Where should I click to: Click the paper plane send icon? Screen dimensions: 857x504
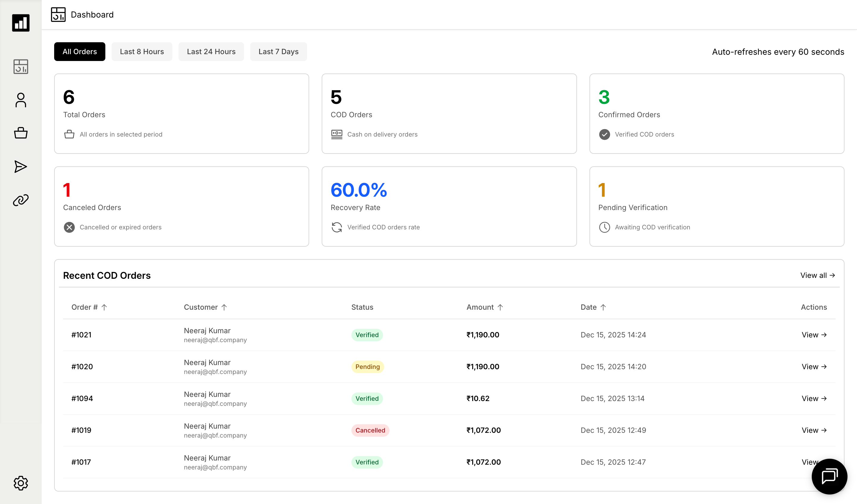(x=21, y=167)
